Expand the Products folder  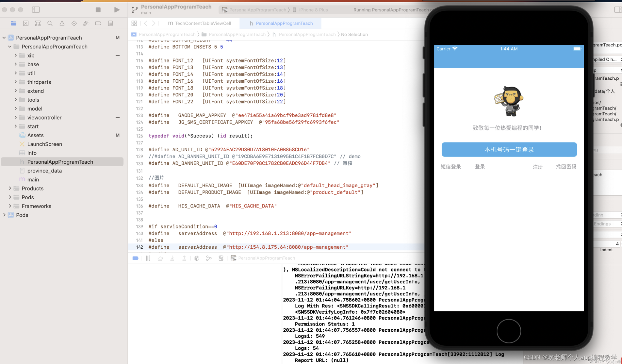pyautogui.click(x=10, y=188)
